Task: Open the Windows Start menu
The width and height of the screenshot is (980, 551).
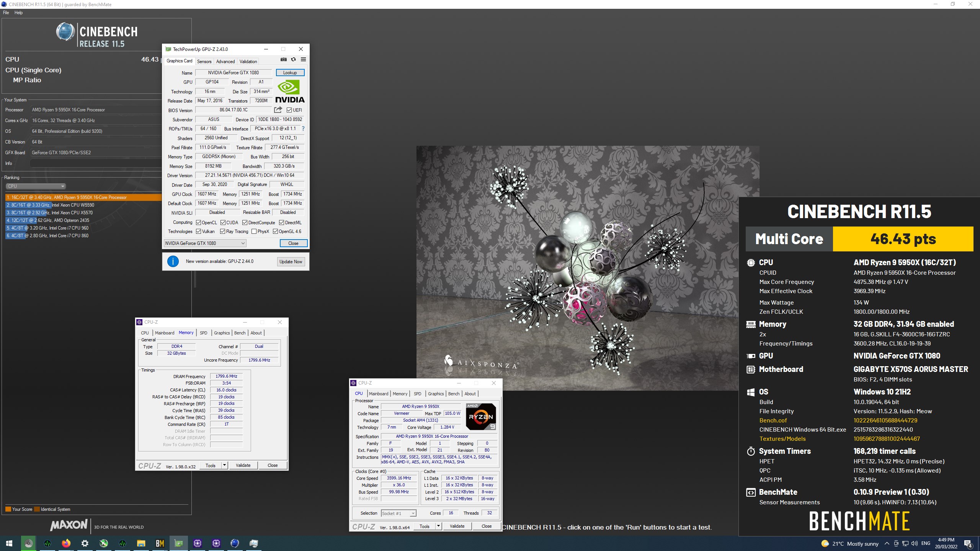Action: point(9,543)
